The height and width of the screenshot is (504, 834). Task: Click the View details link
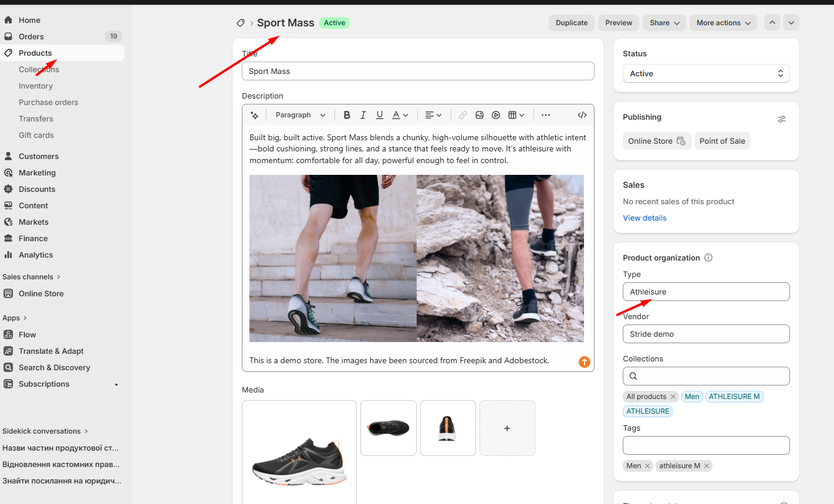pos(644,218)
